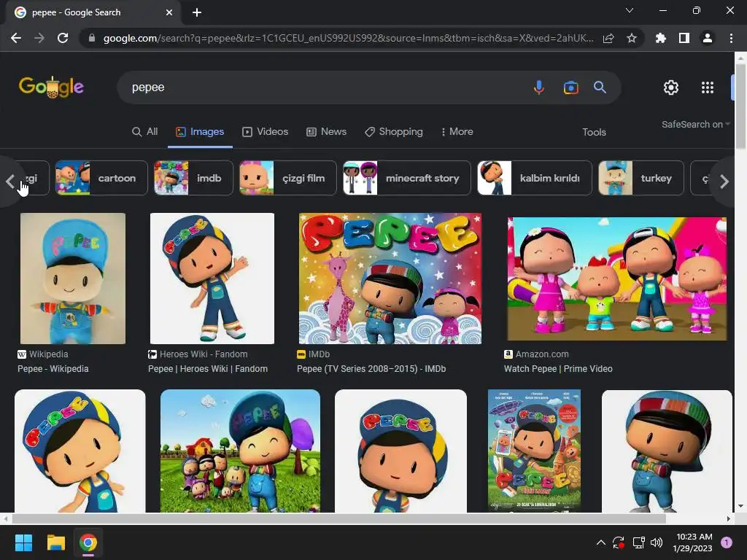The image size is (747, 560).
Task: Open the Tools filter options
Action: (x=594, y=133)
